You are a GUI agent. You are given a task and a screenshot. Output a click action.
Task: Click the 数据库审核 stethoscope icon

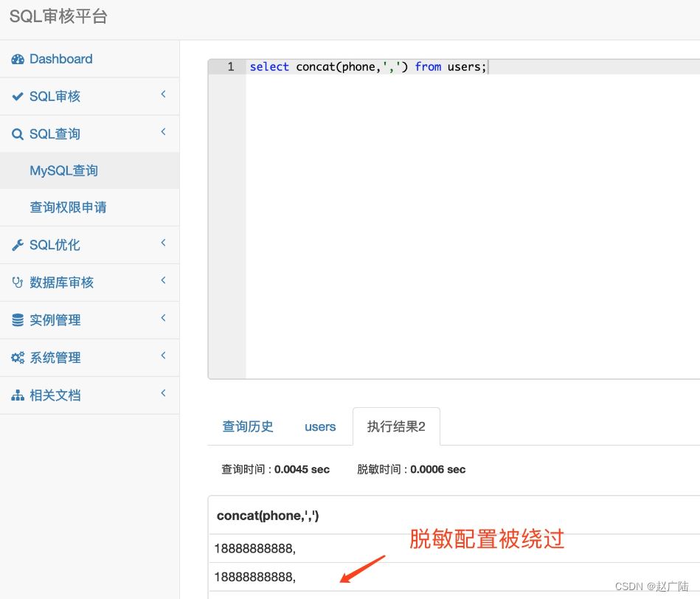18,283
